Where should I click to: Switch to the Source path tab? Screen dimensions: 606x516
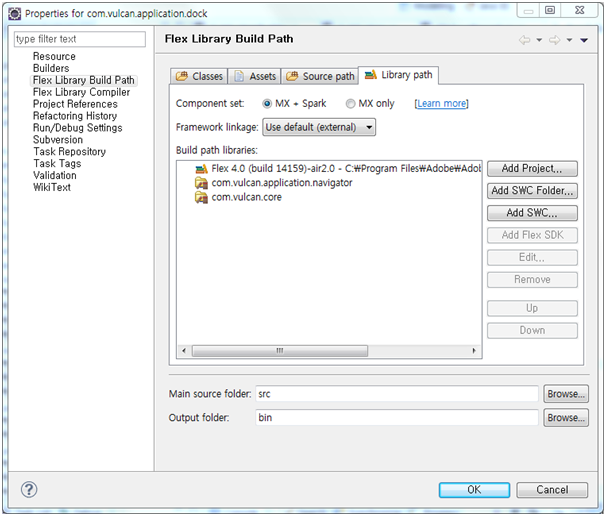coord(320,76)
